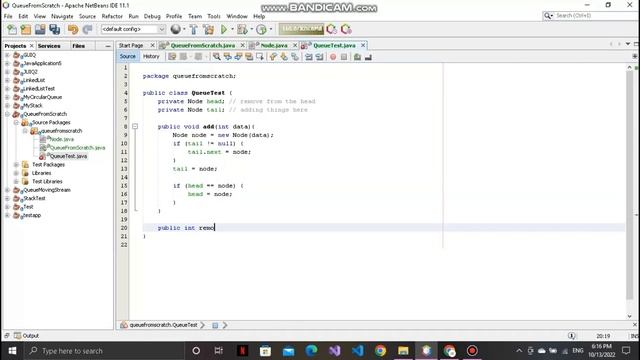Select MyCircularQueue in the project tree
The image size is (640, 360).
tap(42, 97)
